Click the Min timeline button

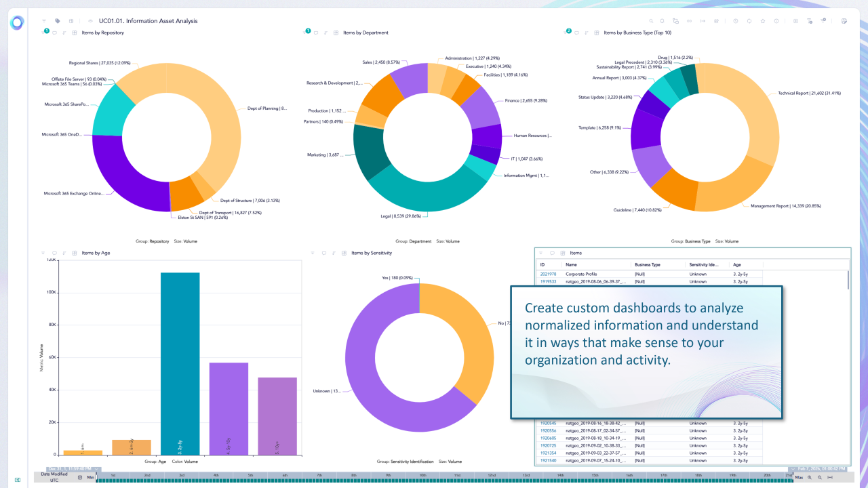pyautogui.click(x=90, y=477)
